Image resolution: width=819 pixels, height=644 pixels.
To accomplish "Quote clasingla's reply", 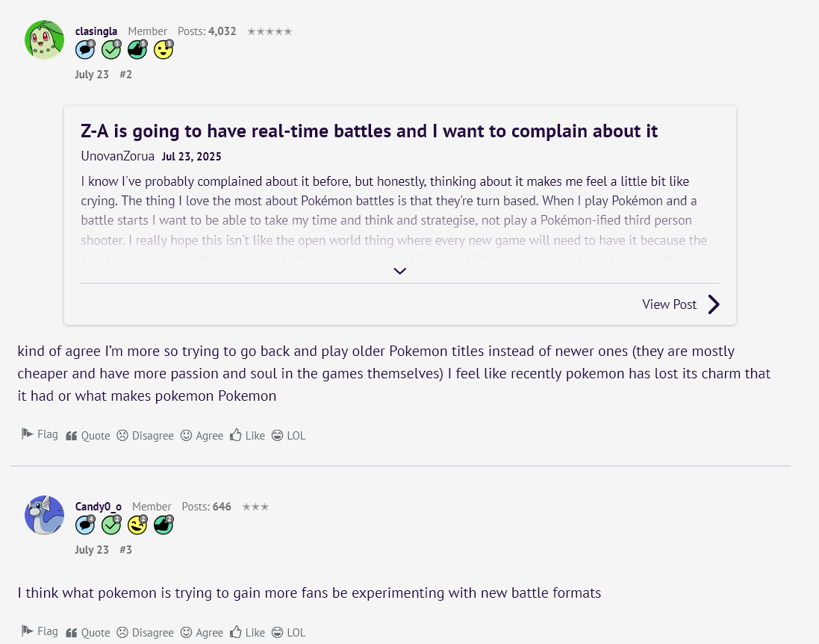I will point(88,435).
